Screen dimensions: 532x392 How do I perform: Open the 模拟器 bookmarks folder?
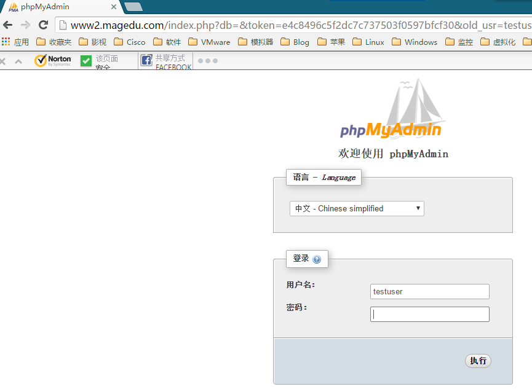[255, 42]
